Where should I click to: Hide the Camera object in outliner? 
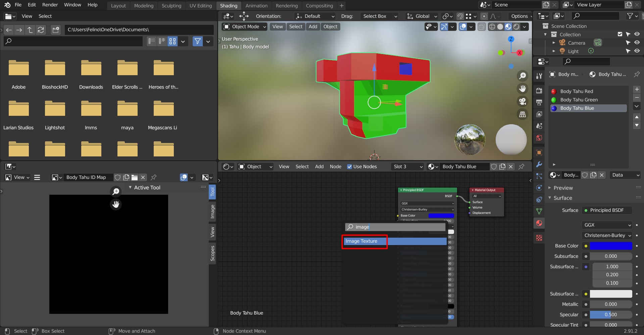pyautogui.click(x=637, y=43)
